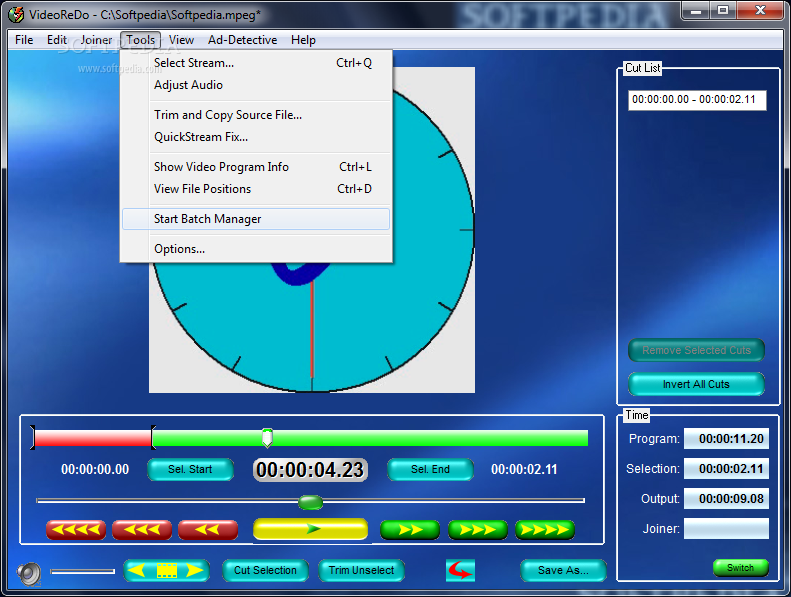Image resolution: width=791 pixels, height=597 pixels.
Task: Click the quadruple rewind red button
Action: coord(76,530)
